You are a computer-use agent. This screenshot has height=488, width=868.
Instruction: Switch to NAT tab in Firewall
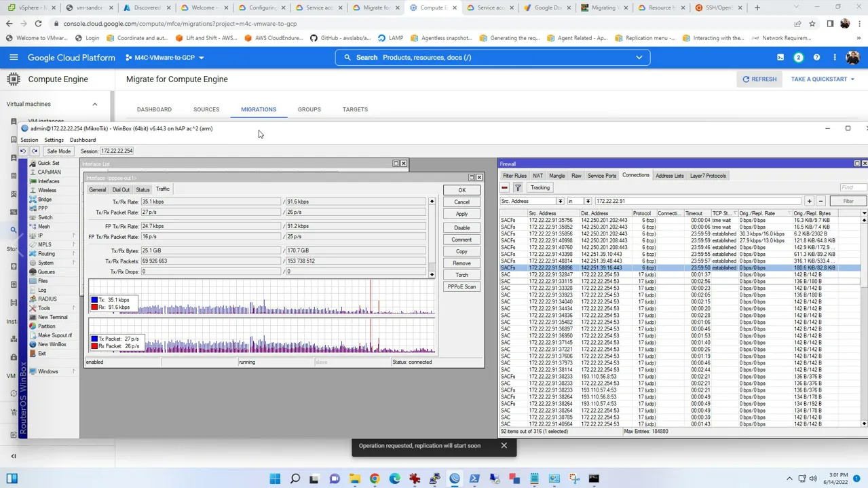[538, 176]
